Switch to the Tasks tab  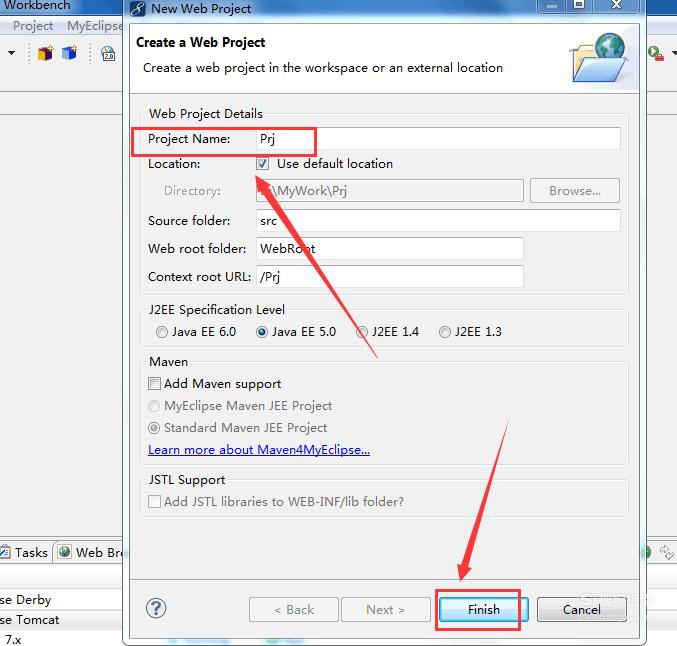pyautogui.click(x=26, y=552)
